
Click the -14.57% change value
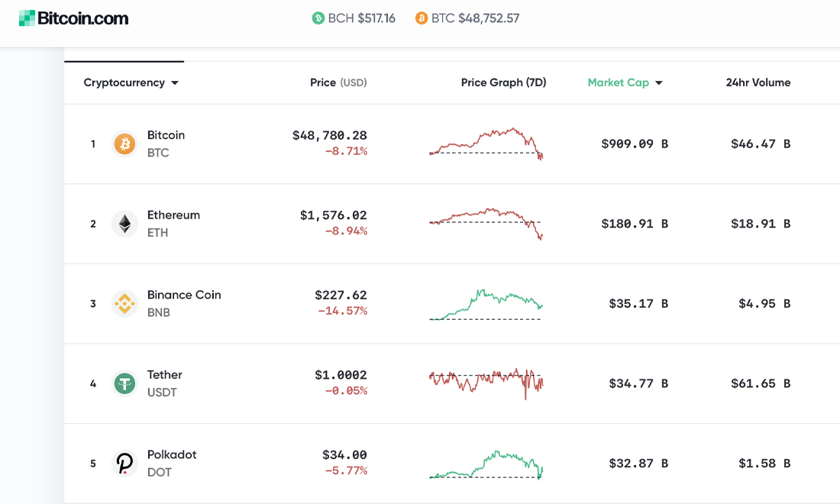[x=342, y=312]
